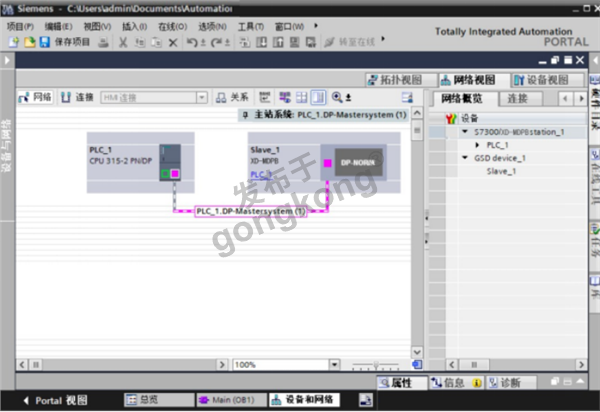Open the 窗口(W) menu

(x=290, y=26)
